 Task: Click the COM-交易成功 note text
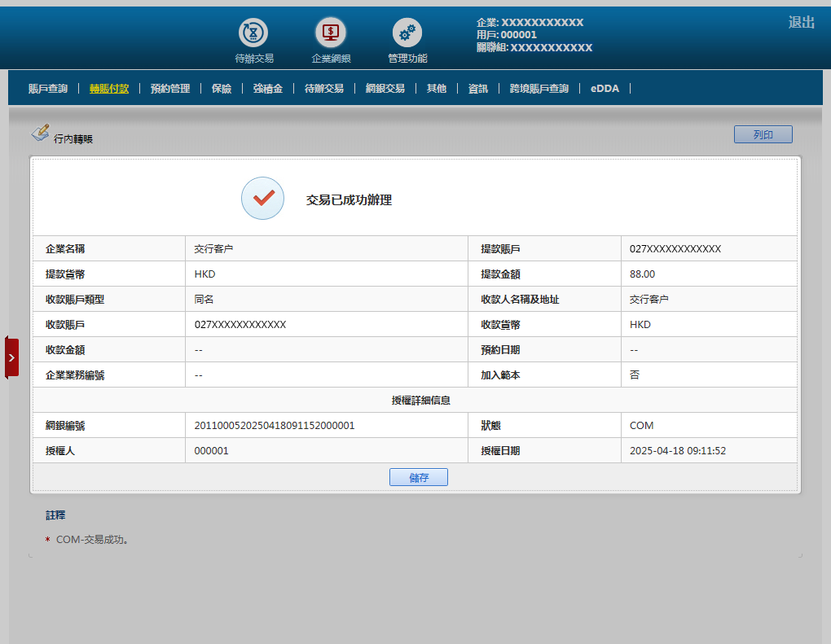click(92, 540)
